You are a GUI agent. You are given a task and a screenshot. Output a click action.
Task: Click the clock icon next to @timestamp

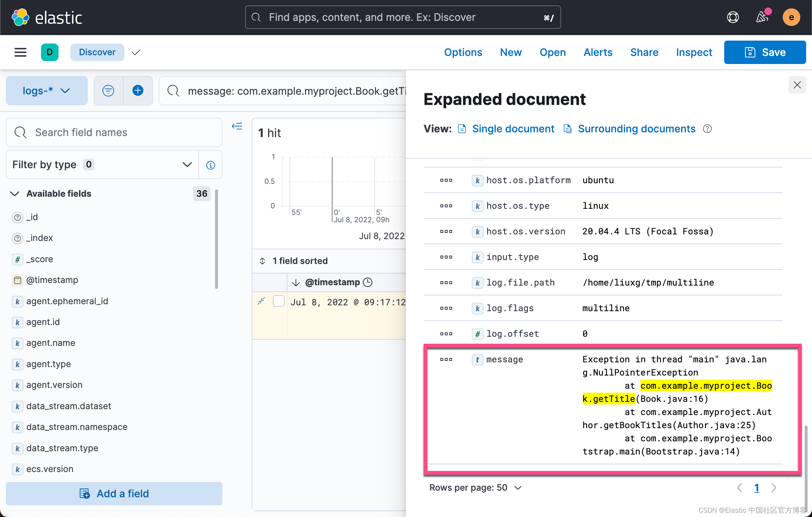click(368, 282)
